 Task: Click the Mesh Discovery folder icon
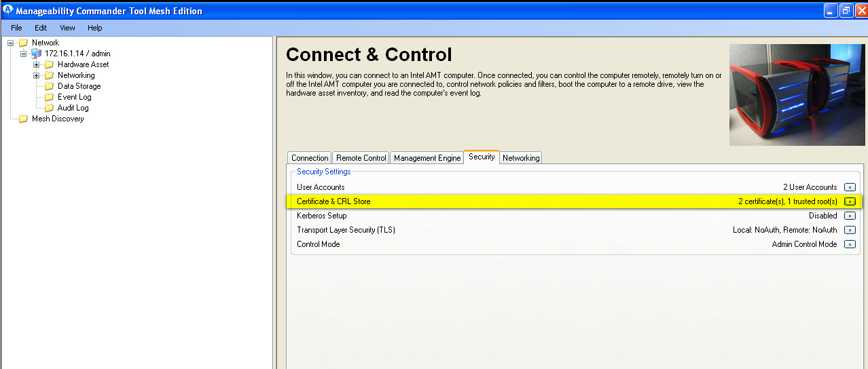[x=23, y=119]
